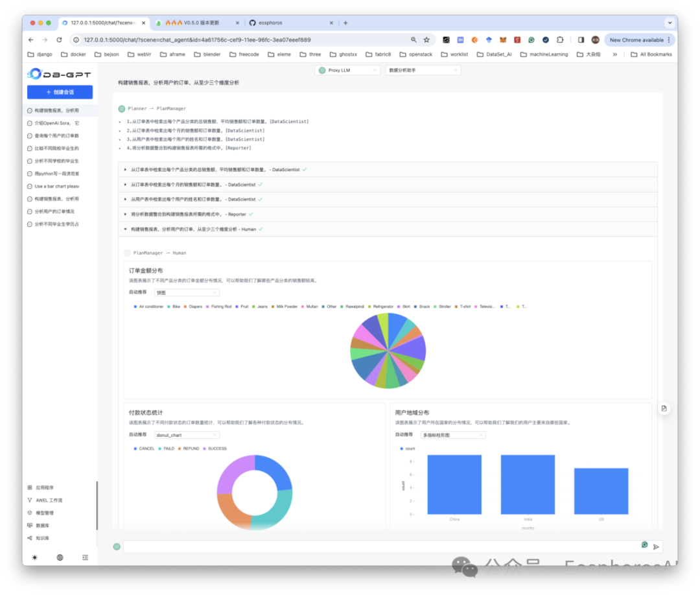Viewport: 700px width, 595px height.
Task: Open the 多指标柱形图 chart type dropdown
Action: click(x=452, y=435)
